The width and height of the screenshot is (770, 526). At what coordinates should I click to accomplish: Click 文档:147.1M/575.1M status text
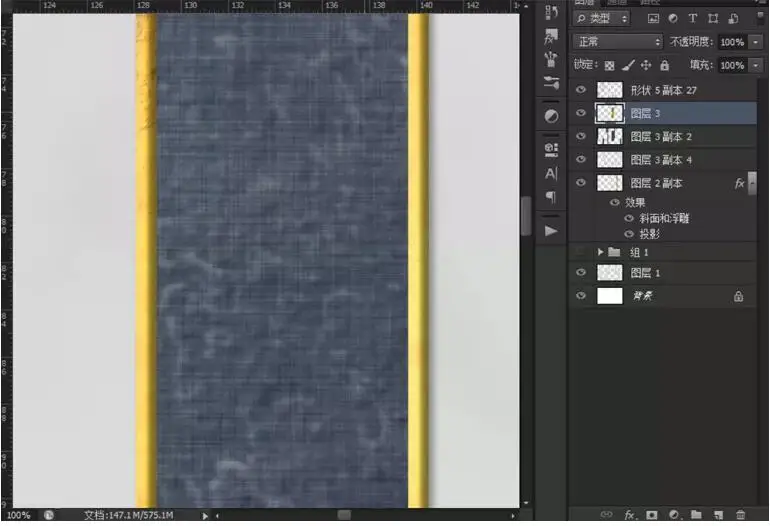click(128, 515)
